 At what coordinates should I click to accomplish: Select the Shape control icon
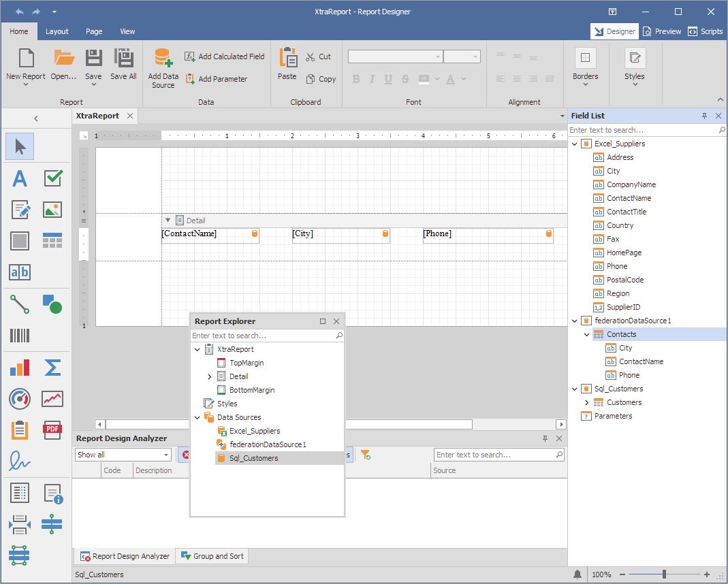point(52,304)
